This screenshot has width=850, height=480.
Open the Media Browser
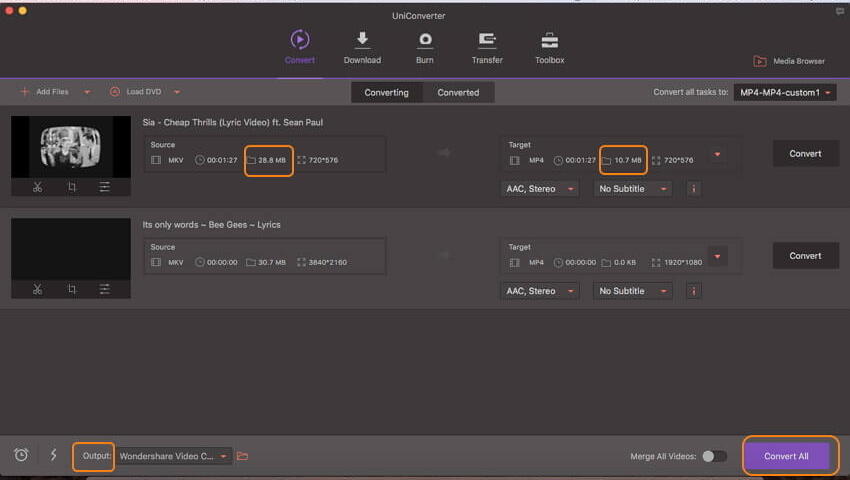(789, 61)
